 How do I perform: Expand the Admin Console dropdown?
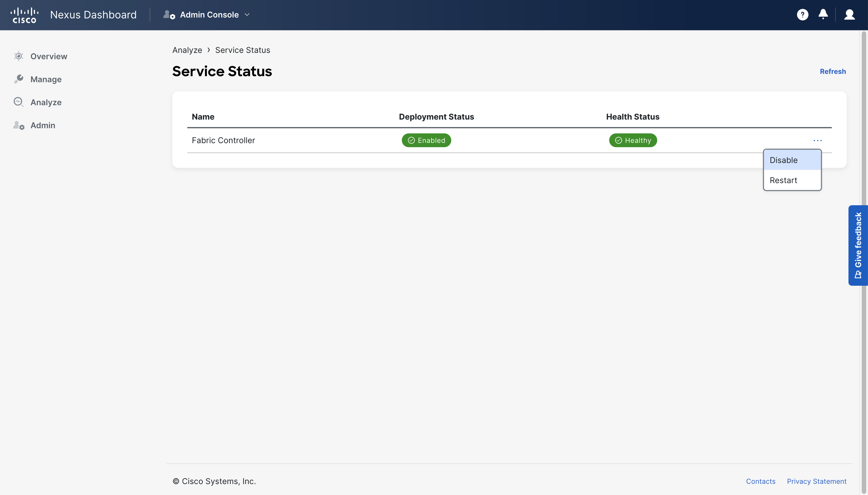[x=247, y=15]
